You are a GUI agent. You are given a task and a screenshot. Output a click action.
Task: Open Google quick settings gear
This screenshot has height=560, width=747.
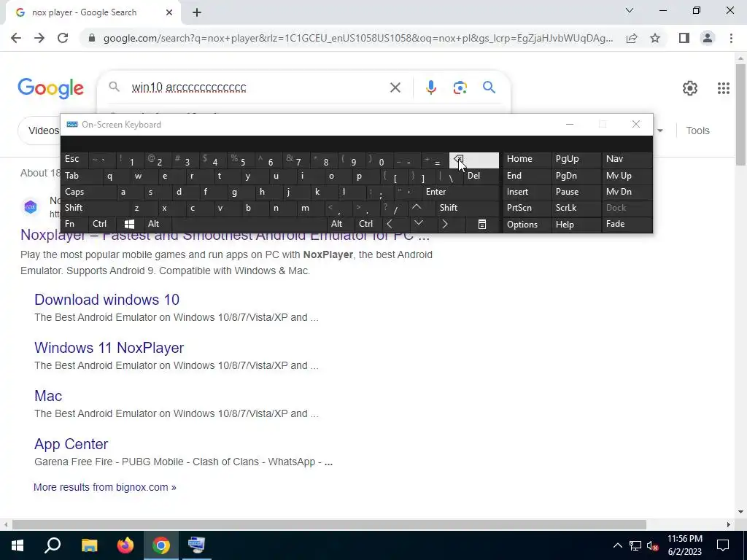click(x=690, y=88)
